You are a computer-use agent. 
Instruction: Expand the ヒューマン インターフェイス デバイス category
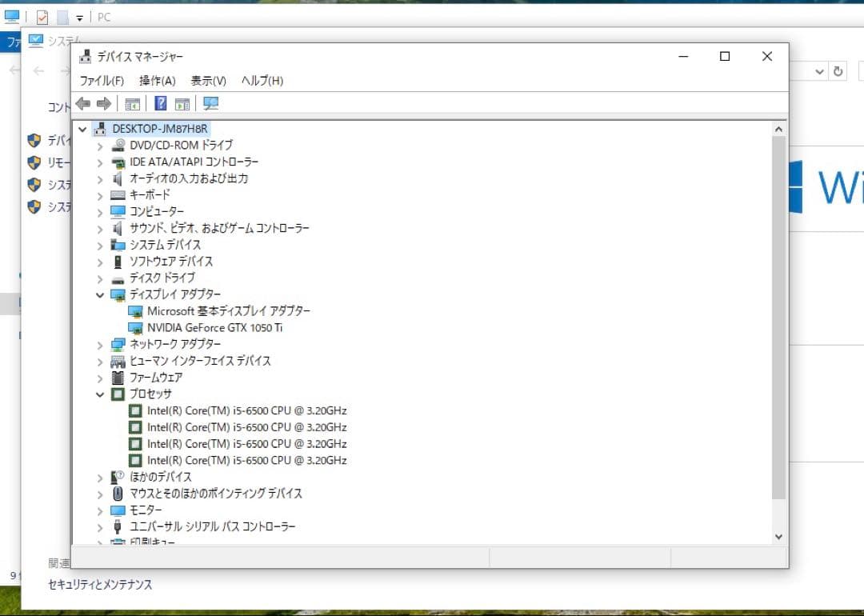pyautogui.click(x=100, y=362)
